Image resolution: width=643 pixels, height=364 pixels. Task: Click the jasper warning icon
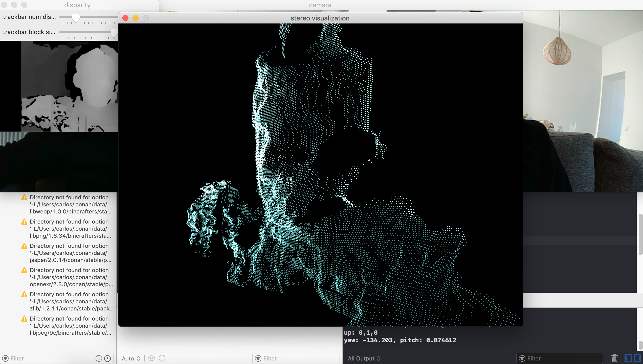pyautogui.click(x=24, y=246)
